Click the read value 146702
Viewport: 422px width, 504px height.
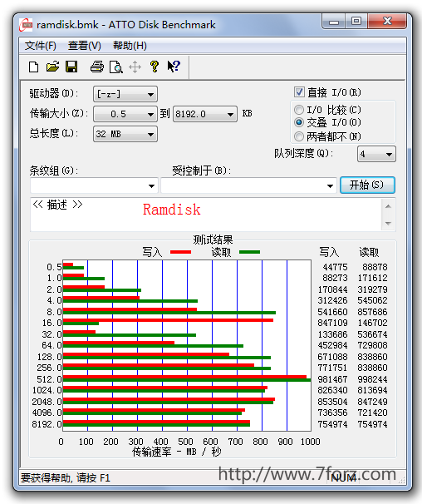tap(372, 323)
